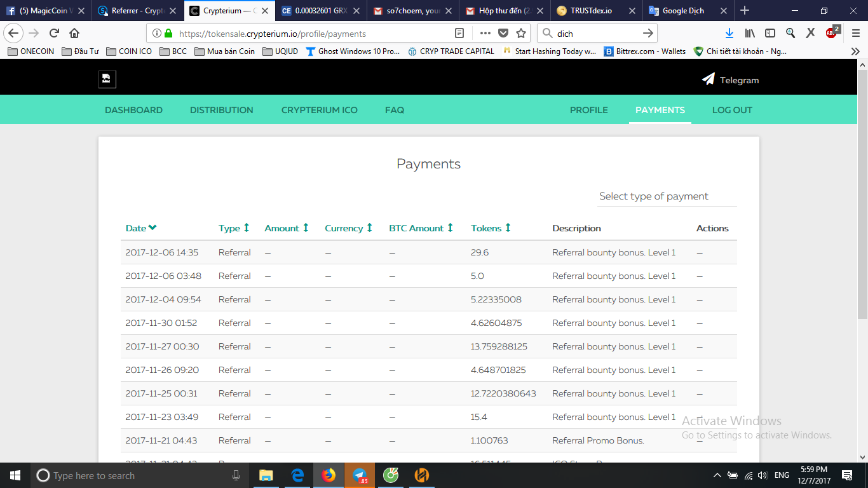
Task: Open the Dashboard page
Action: click(133, 110)
